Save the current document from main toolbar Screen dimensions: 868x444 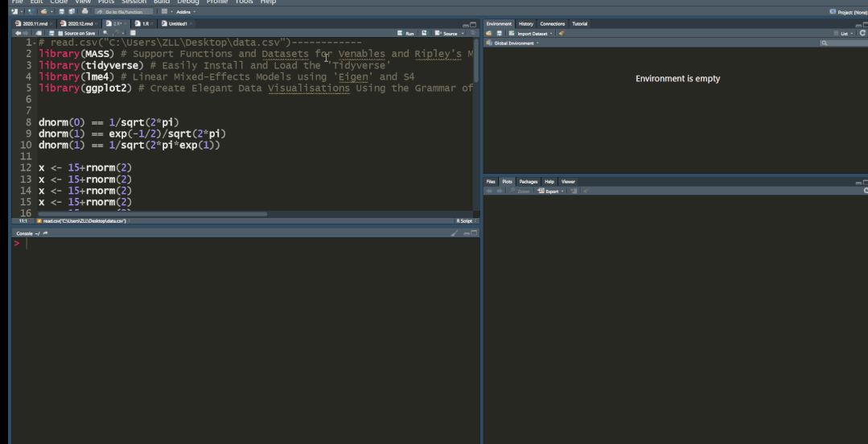click(x=61, y=11)
